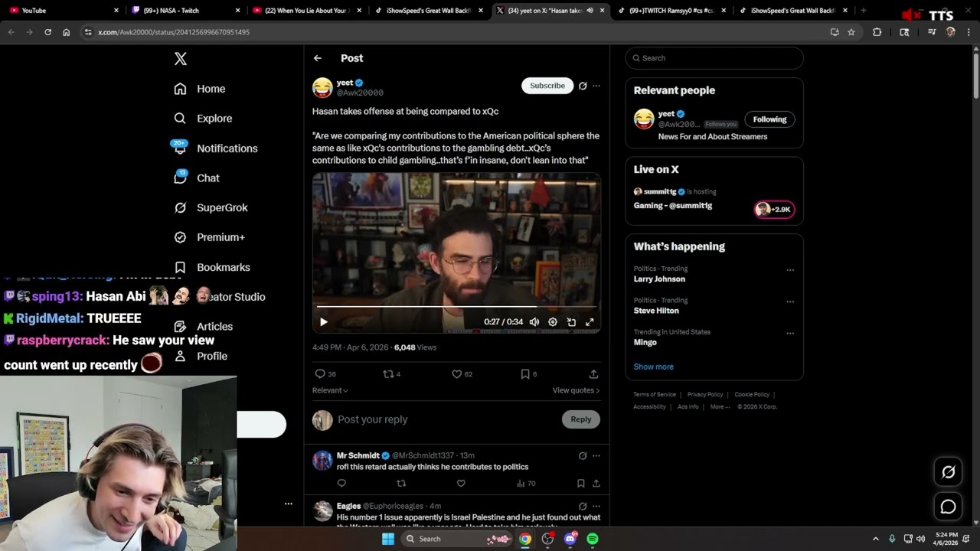The width and height of the screenshot is (980, 551).
Task: Open a new browser tab
Action: click(864, 11)
